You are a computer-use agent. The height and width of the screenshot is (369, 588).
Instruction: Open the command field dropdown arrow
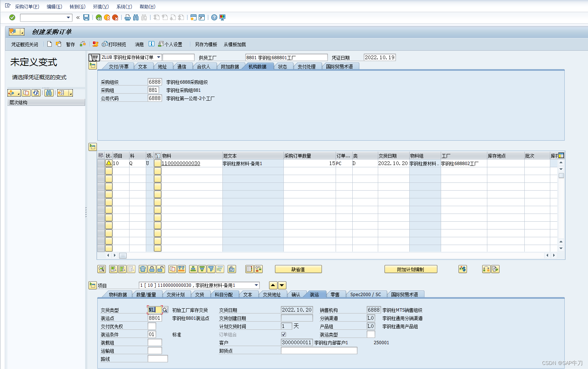point(68,17)
